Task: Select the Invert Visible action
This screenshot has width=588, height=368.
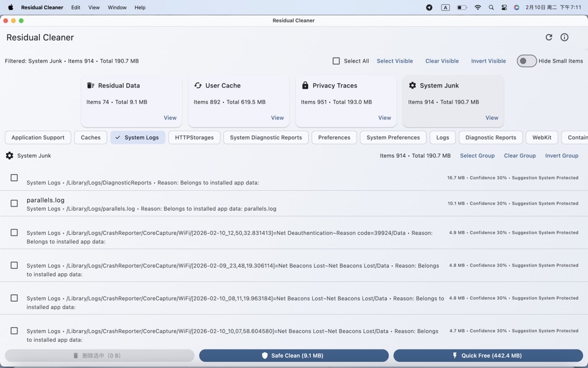Action: point(488,61)
